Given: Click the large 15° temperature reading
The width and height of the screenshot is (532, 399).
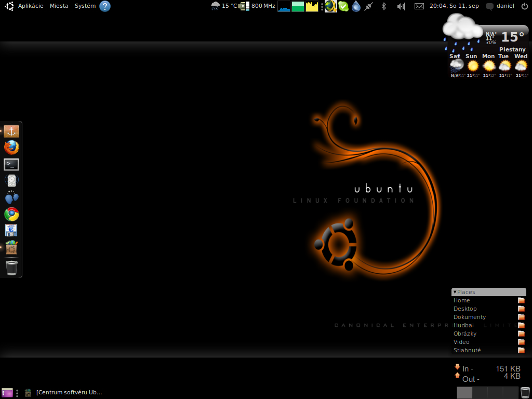Looking at the screenshot, I should pyautogui.click(x=513, y=37).
